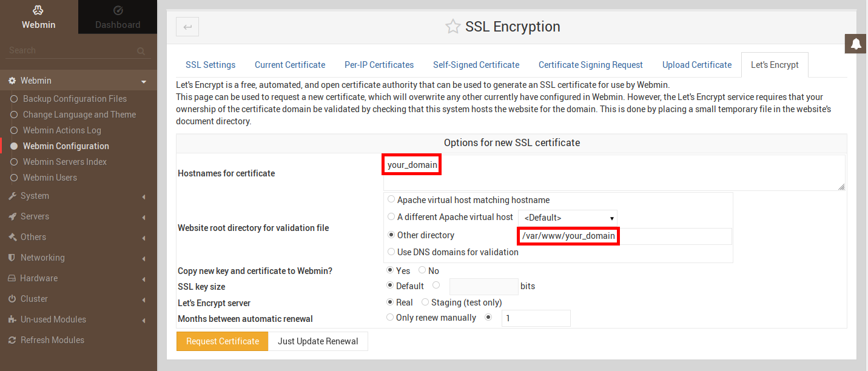868x371 pixels.
Task: Open Webmin Users in the sidebar
Action: [50, 178]
